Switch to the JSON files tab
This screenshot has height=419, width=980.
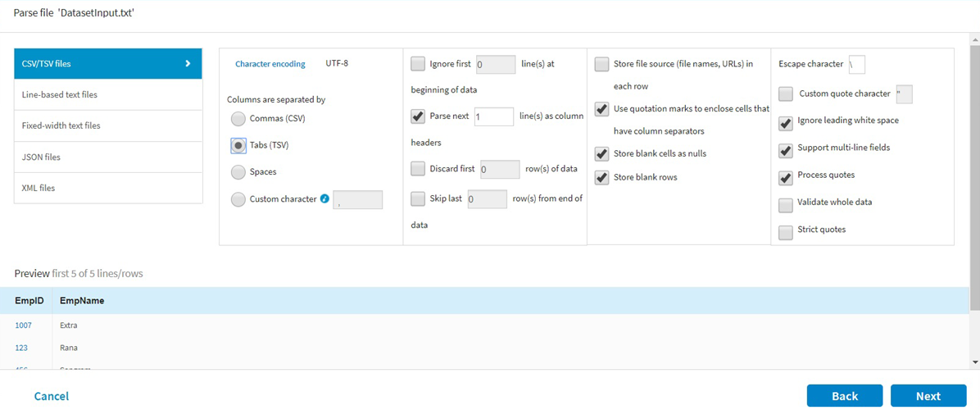108,157
